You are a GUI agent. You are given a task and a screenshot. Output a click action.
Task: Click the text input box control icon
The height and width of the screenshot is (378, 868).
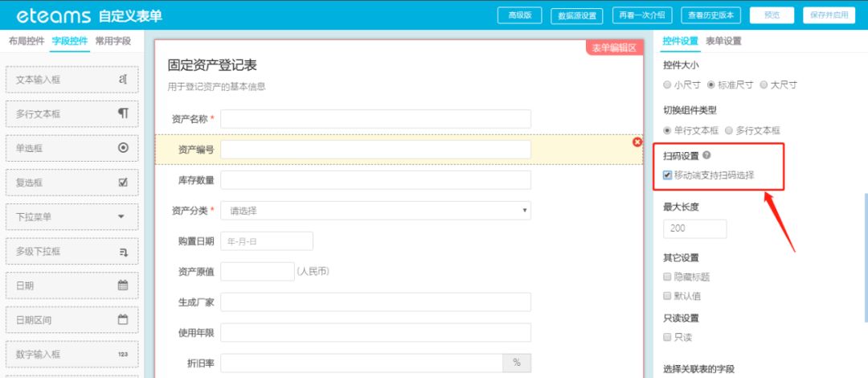coord(123,79)
